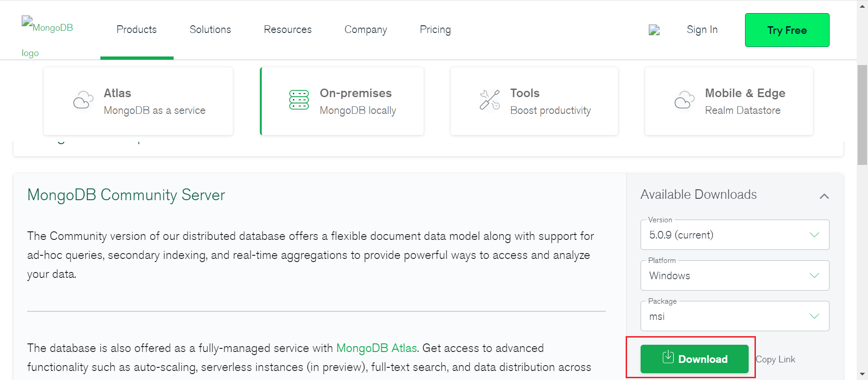Open the Resources menu
The image size is (868, 380).
point(288,30)
